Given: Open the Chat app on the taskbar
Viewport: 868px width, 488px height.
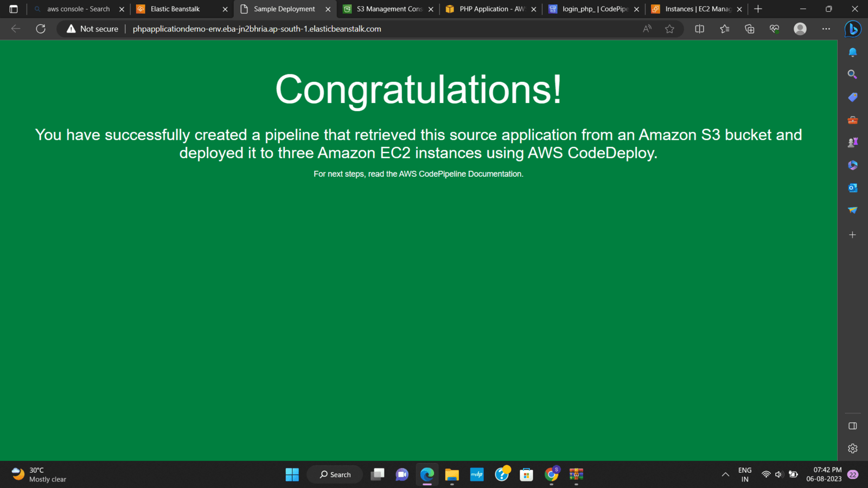Looking at the screenshot, I should tap(402, 474).
